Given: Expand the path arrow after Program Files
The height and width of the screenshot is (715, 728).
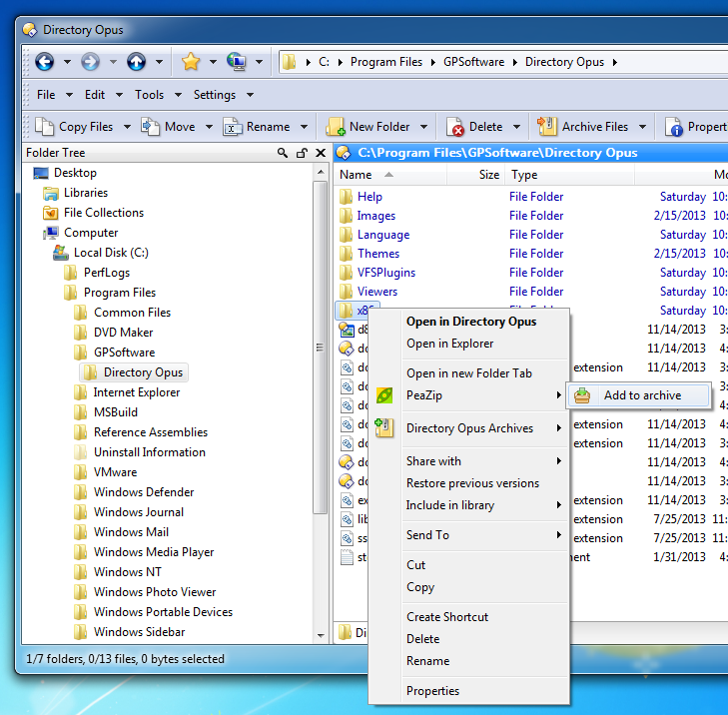Looking at the screenshot, I should point(433,62).
